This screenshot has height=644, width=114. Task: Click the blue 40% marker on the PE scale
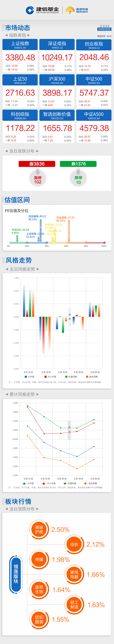(47, 243)
